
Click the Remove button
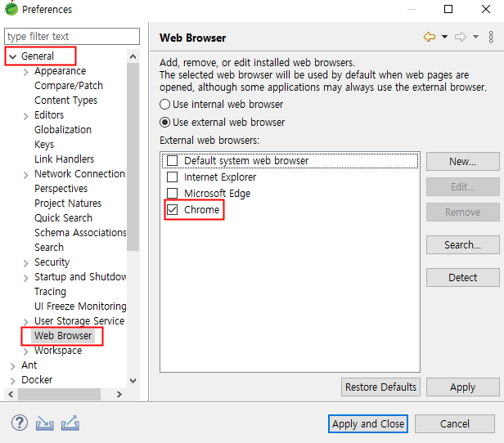tap(462, 213)
